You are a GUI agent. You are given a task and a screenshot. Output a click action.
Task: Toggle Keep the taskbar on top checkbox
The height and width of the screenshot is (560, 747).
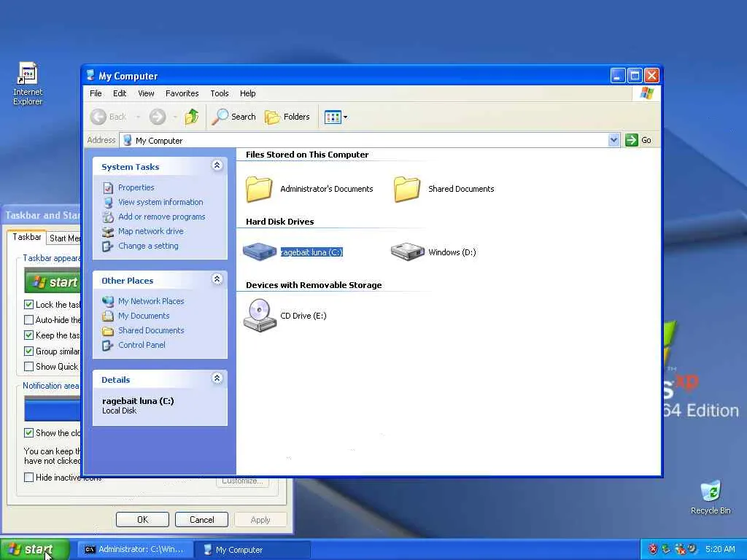(28, 335)
